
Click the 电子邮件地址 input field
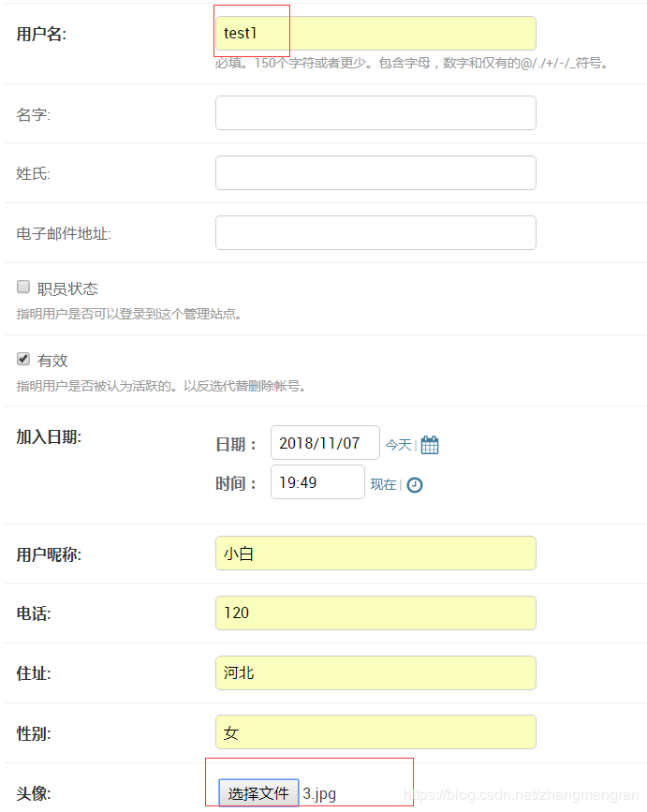375,232
